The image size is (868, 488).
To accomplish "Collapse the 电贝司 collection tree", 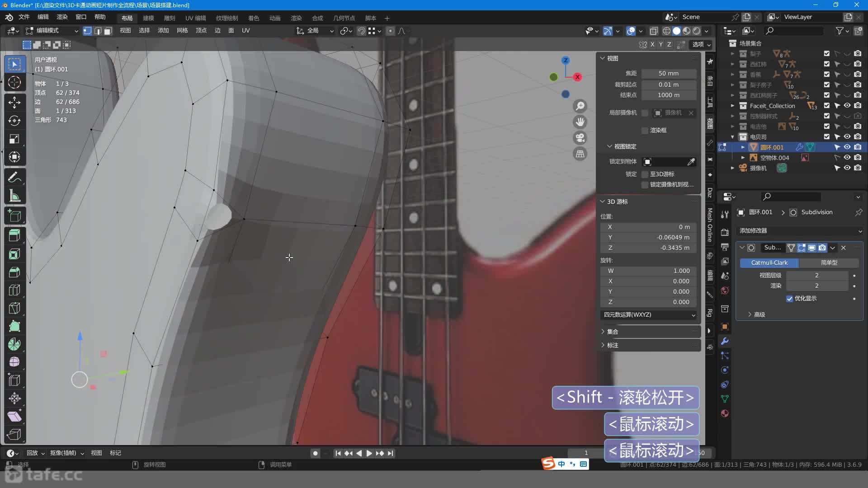I will (x=733, y=137).
